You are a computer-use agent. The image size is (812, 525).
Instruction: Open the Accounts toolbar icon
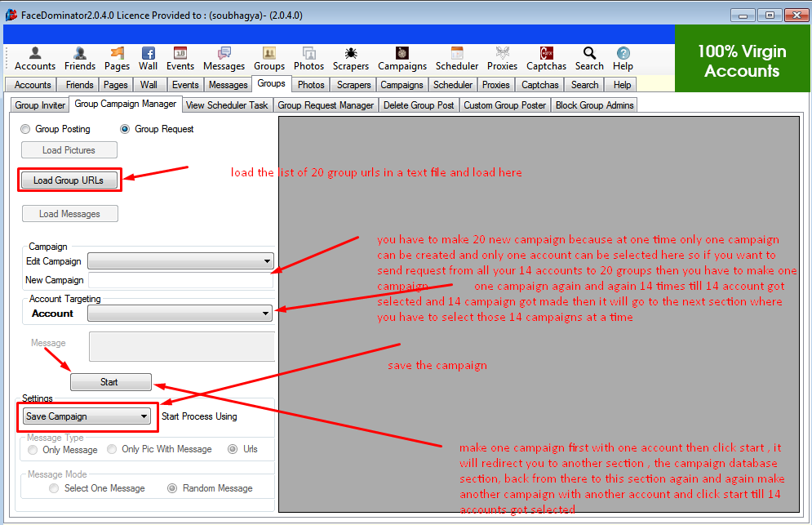pyautogui.click(x=35, y=59)
